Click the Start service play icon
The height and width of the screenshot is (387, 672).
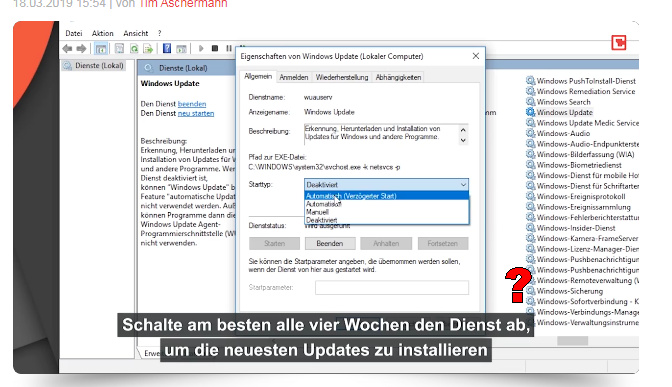coord(201,48)
